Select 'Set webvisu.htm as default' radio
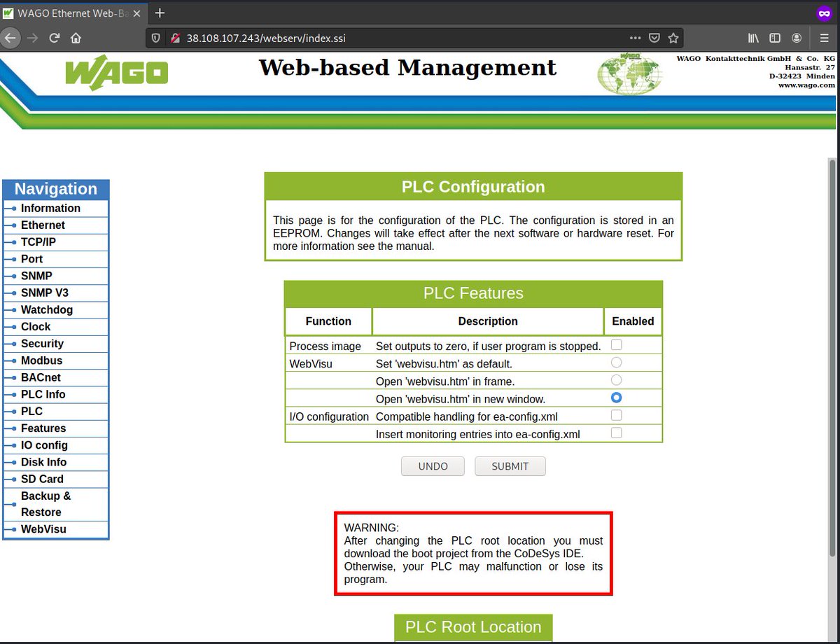This screenshot has width=840, height=644. 616,363
